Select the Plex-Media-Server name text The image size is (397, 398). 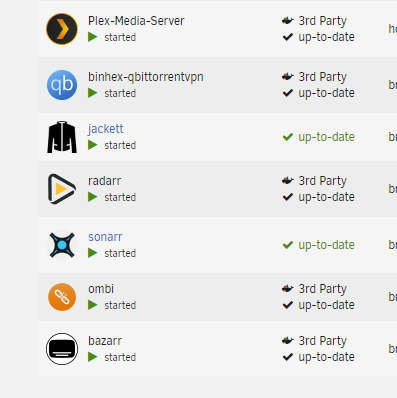click(x=136, y=21)
